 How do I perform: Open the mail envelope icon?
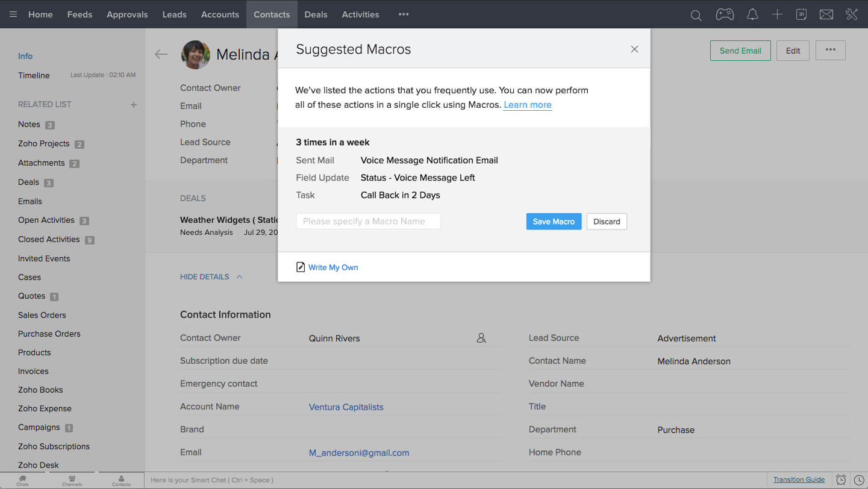click(826, 14)
